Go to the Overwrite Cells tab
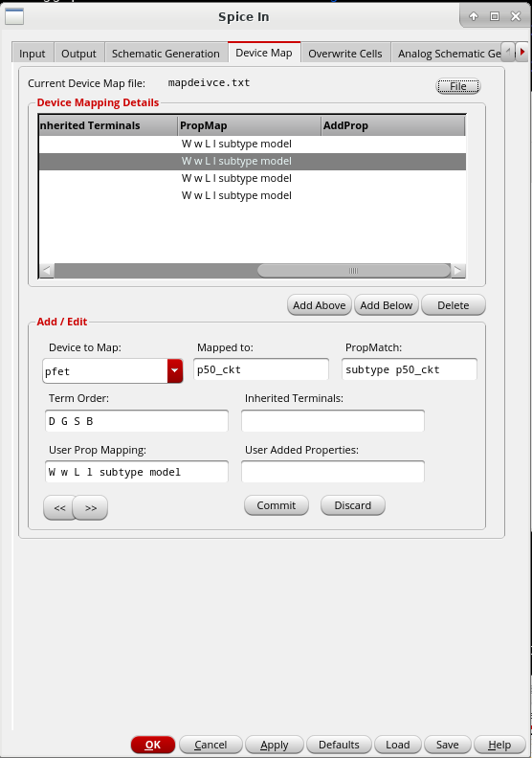Image resolution: width=532 pixels, height=758 pixels. pyautogui.click(x=345, y=54)
